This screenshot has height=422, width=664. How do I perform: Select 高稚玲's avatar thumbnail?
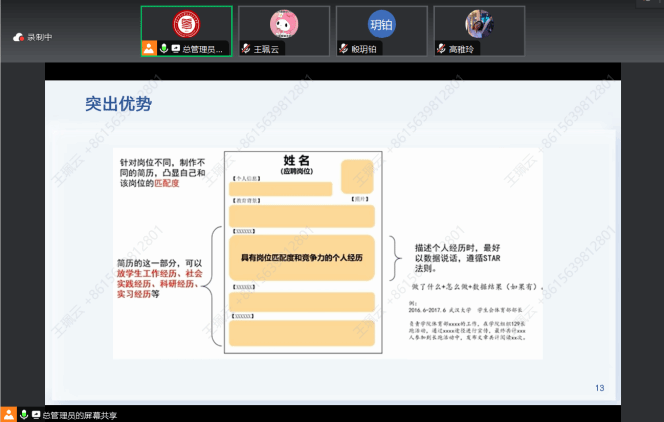pos(478,24)
